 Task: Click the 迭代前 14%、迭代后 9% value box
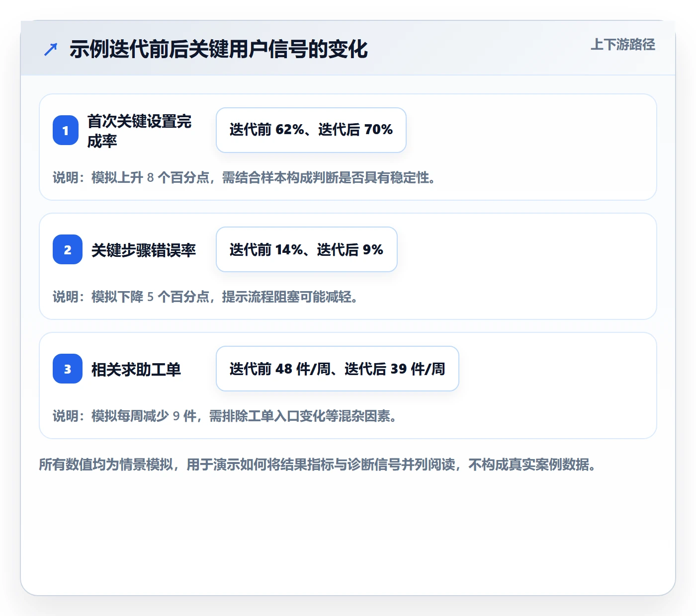tap(307, 249)
